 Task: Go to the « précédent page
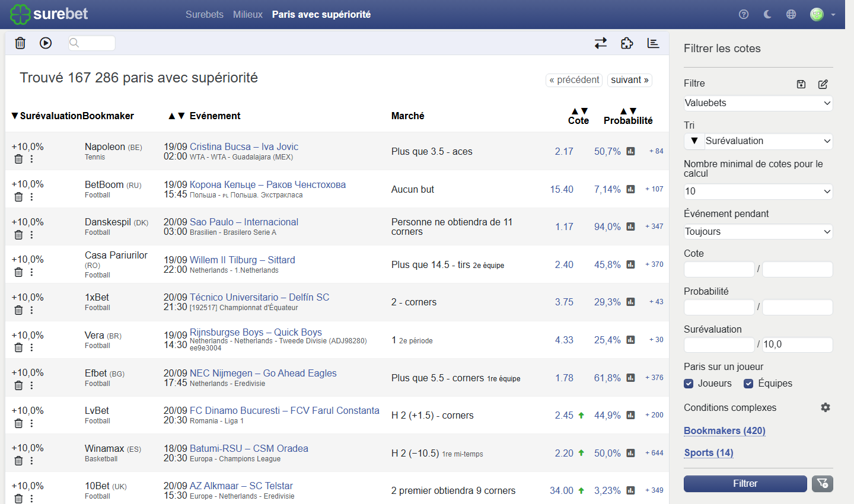(x=574, y=80)
